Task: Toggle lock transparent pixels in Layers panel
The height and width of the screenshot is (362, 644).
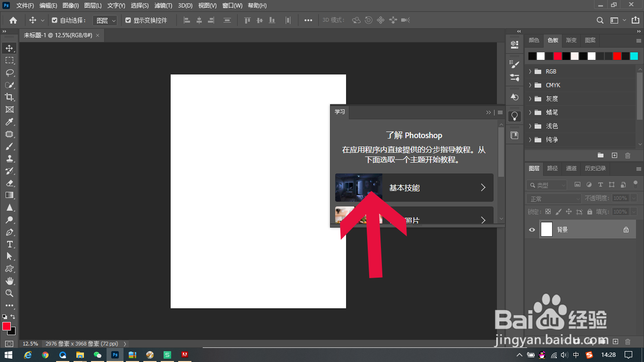Action: pos(548,212)
